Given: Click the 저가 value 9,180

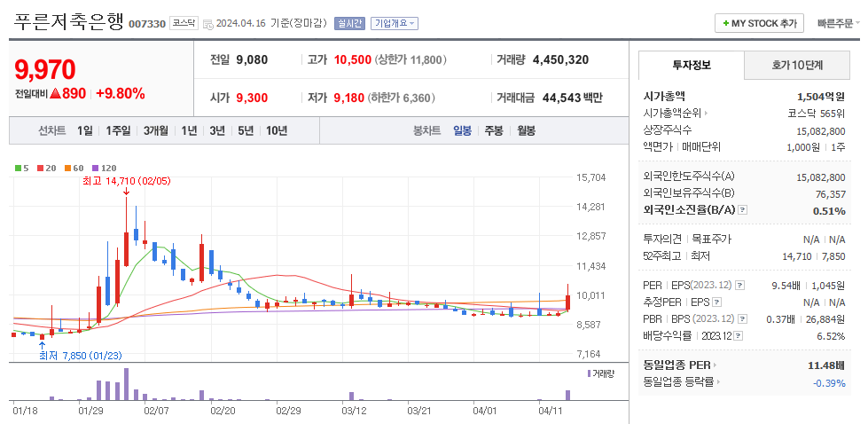Looking at the screenshot, I should pos(349,98).
